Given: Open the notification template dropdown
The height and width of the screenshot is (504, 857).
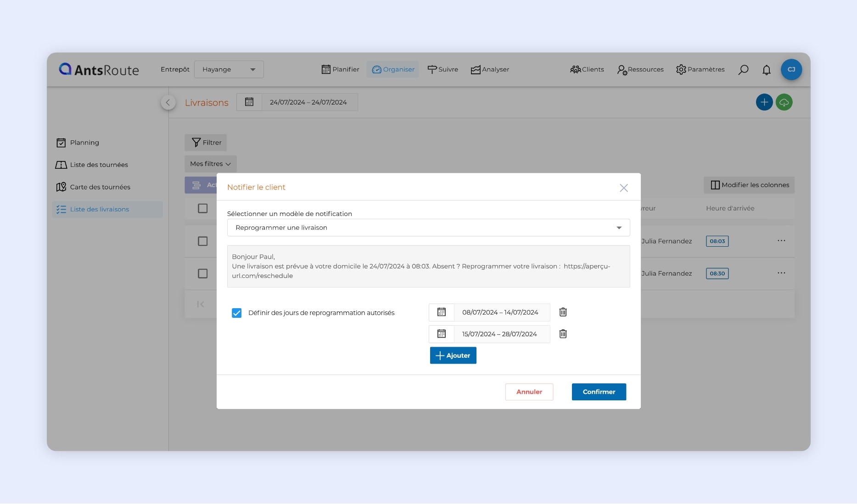Looking at the screenshot, I should [x=428, y=228].
